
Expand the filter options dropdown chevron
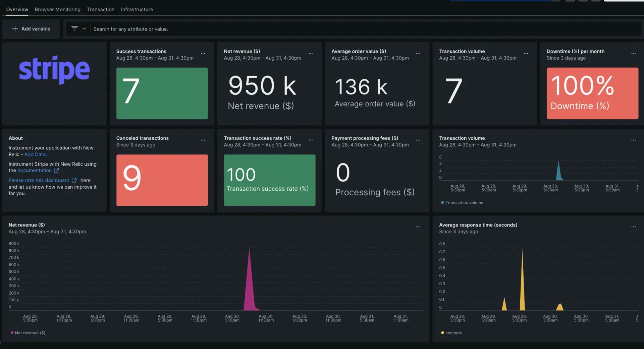(84, 29)
